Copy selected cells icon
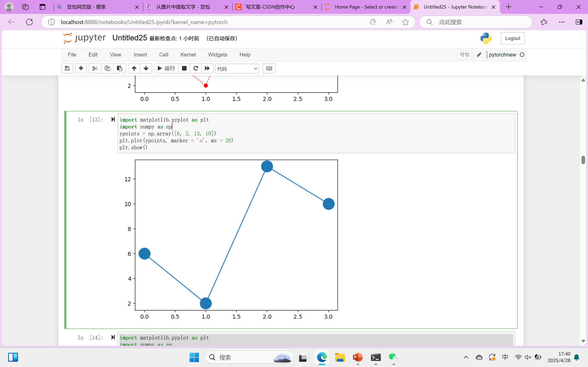The width and height of the screenshot is (588, 367). click(107, 69)
